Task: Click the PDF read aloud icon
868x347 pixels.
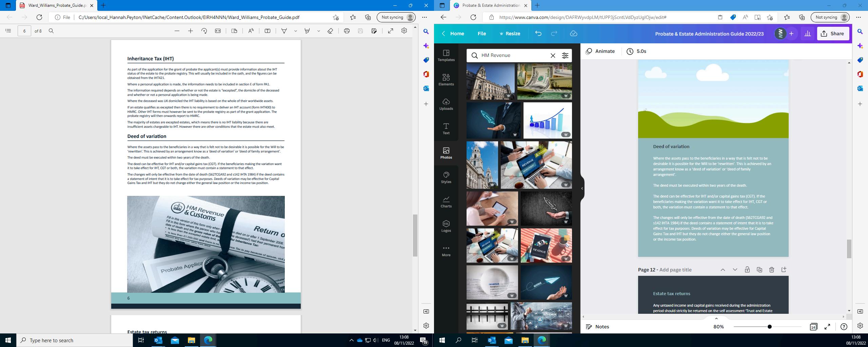Action: (x=251, y=31)
